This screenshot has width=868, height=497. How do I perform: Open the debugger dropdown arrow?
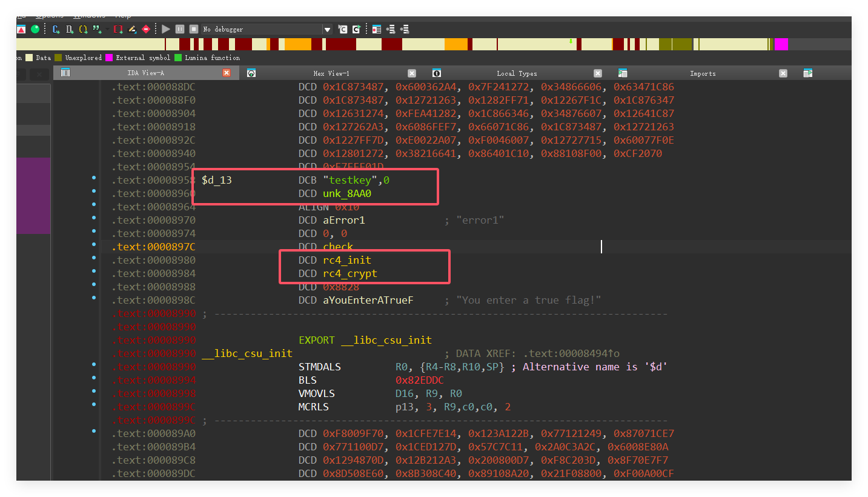click(x=328, y=30)
